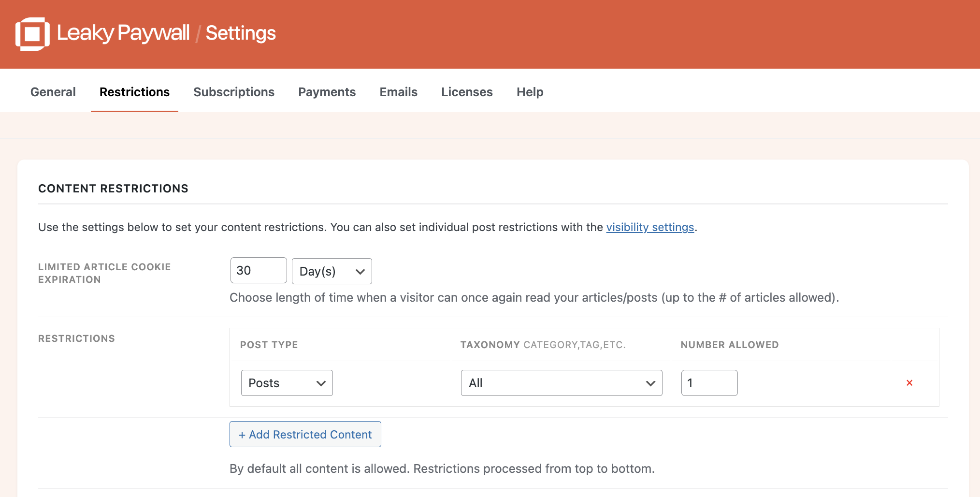Click the Leaky Paywall logo icon
Viewport: 980px width, 497px height.
[32, 34]
